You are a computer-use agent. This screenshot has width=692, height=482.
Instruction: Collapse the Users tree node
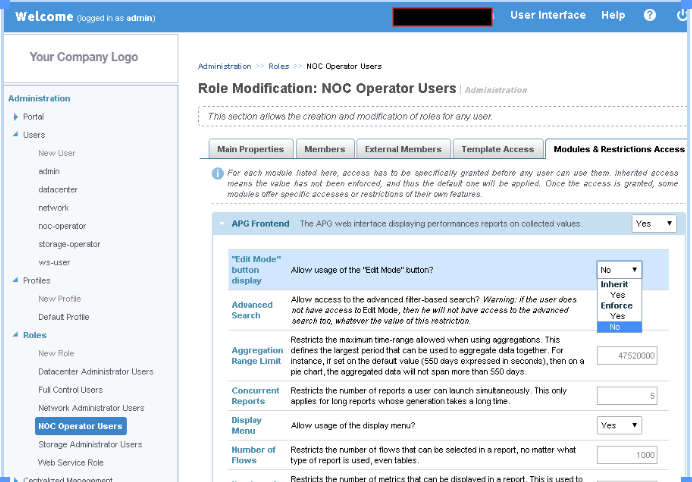[15, 135]
